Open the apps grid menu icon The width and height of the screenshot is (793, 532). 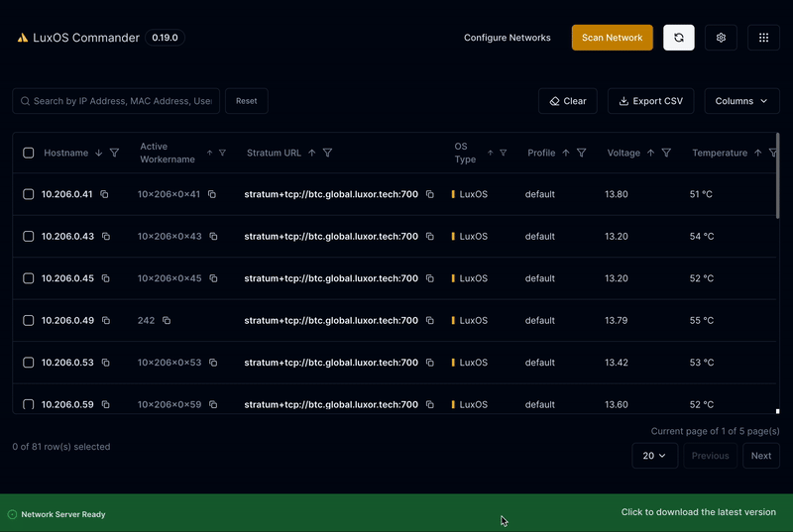point(763,38)
